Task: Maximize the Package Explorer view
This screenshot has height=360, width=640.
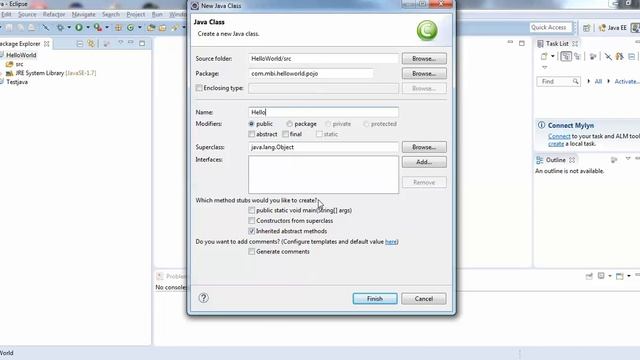Action: (142, 43)
